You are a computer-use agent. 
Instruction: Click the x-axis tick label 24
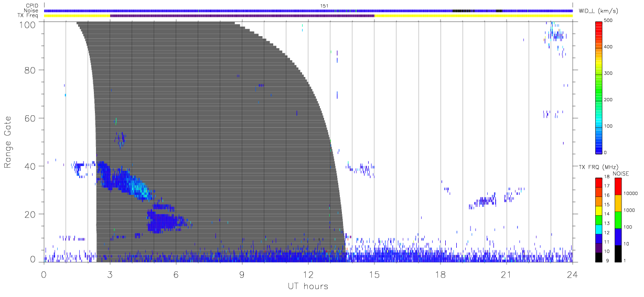[572, 274]
